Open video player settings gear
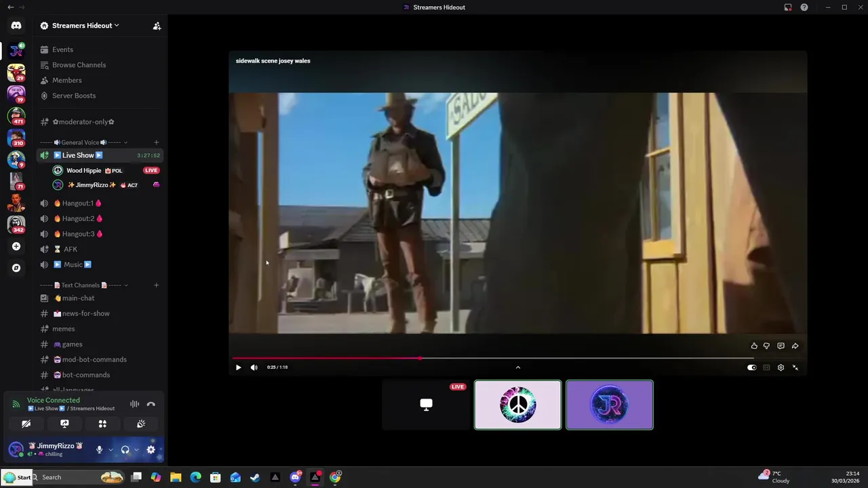Viewport: 868px width, 488px height. (x=781, y=367)
